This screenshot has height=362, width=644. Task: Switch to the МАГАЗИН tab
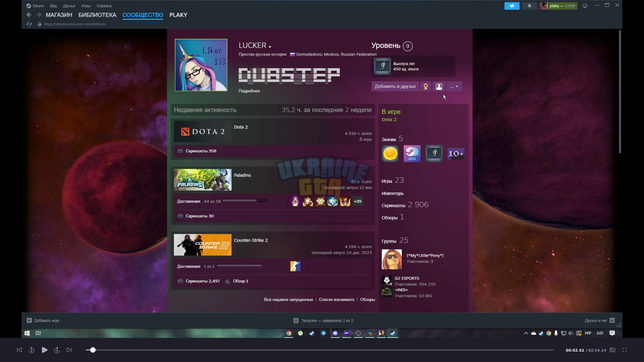tap(59, 15)
